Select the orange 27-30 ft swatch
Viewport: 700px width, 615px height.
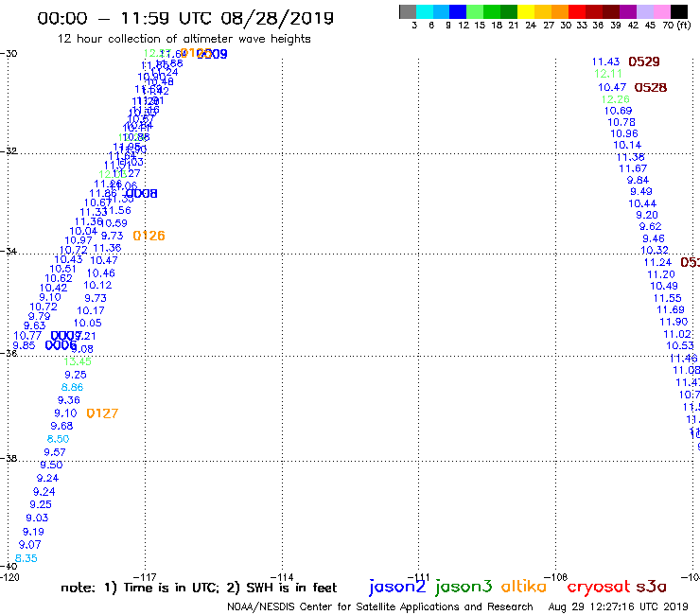click(x=560, y=11)
